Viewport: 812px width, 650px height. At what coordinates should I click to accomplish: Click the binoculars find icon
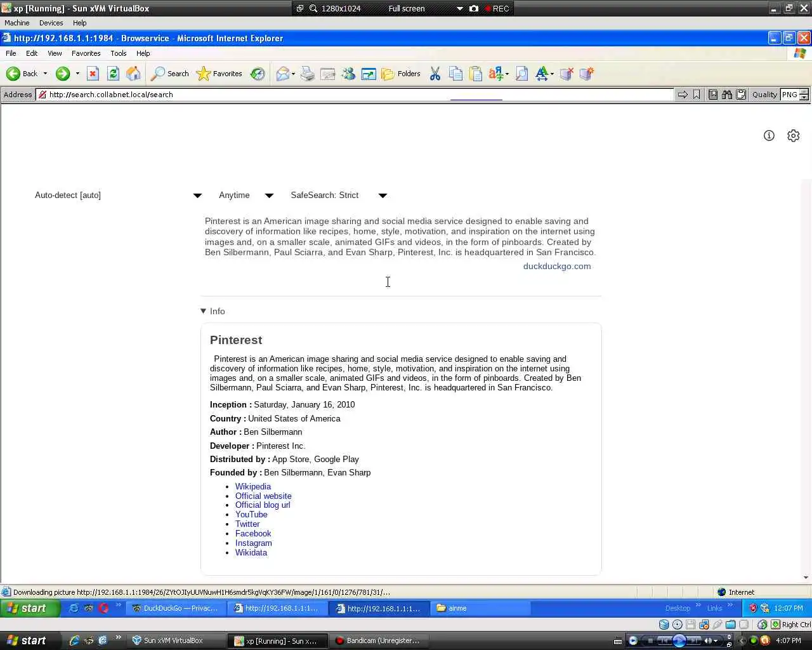tap(727, 95)
